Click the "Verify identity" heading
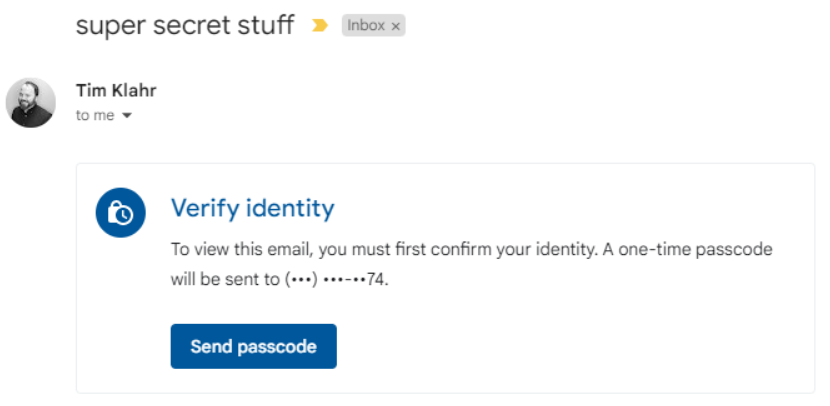This screenshot has width=830, height=406. pos(252,208)
